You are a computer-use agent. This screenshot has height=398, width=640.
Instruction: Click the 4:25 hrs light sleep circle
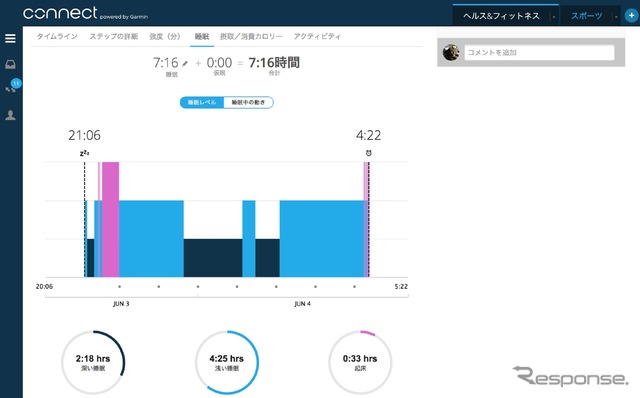coord(227,362)
